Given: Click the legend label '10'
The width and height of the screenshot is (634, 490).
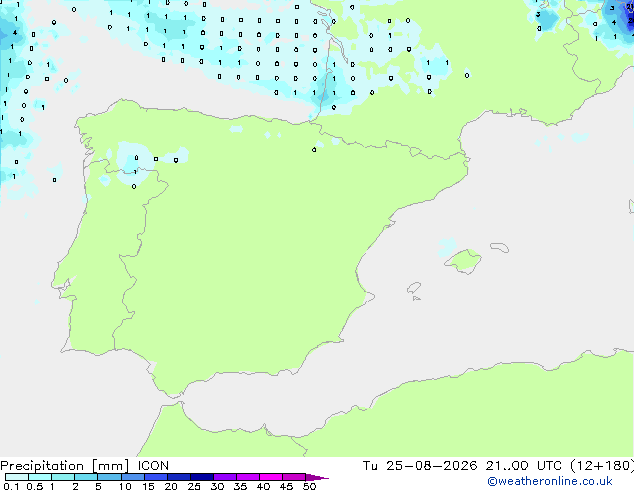Looking at the screenshot, I should point(125,486).
